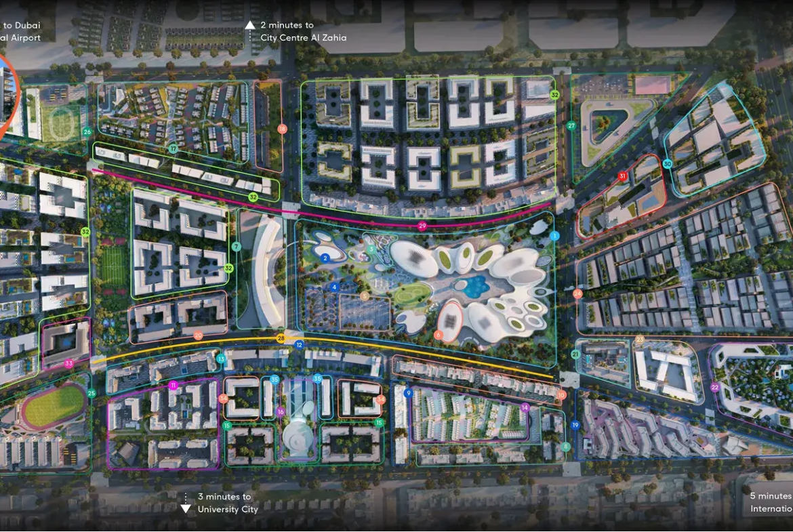
Task: Select the beige marker number 23
Action: pyautogui.click(x=640, y=339)
